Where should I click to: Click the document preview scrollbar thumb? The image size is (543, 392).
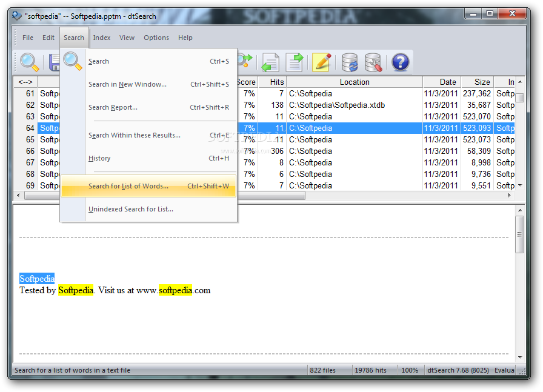pyautogui.click(x=519, y=234)
